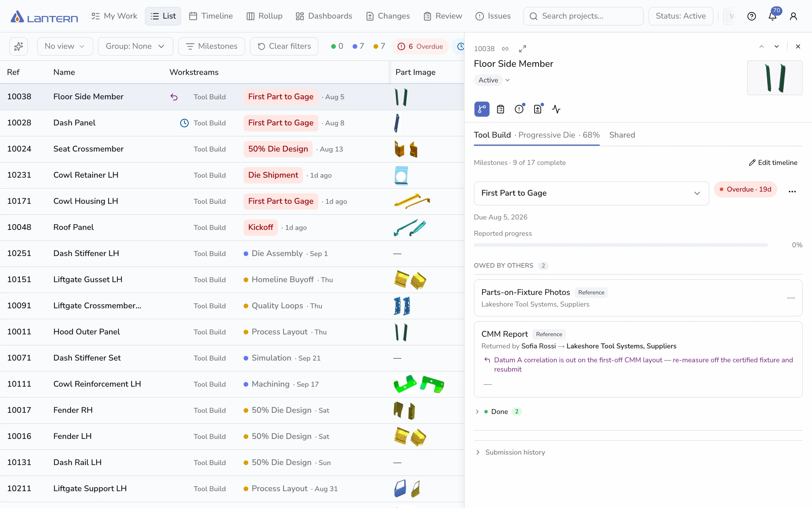812x508 pixels.
Task: Click the return arrow next to Datum A comment
Action: [487, 360]
